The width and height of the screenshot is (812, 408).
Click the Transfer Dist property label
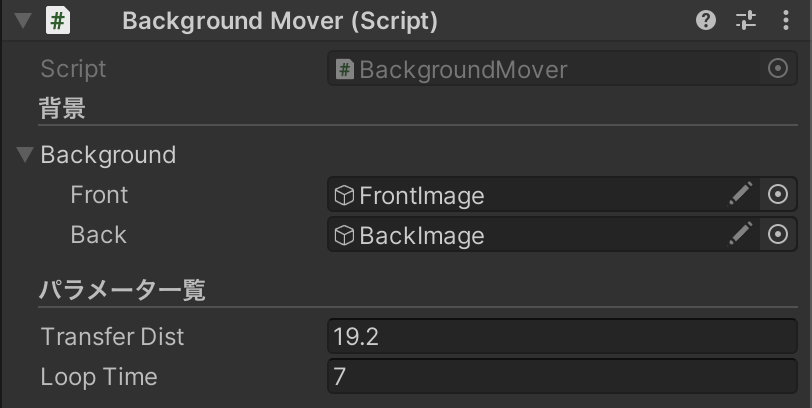pyautogui.click(x=112, y=337)
